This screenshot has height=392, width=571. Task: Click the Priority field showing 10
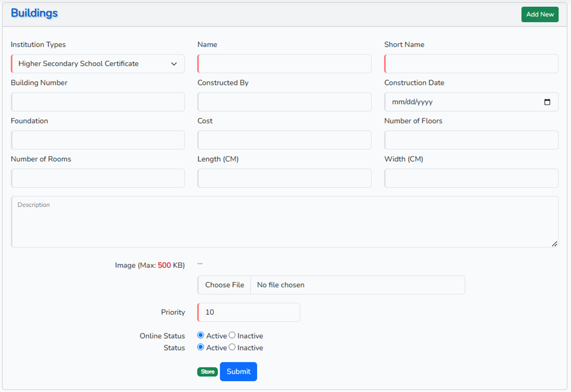tap(249, 312)
